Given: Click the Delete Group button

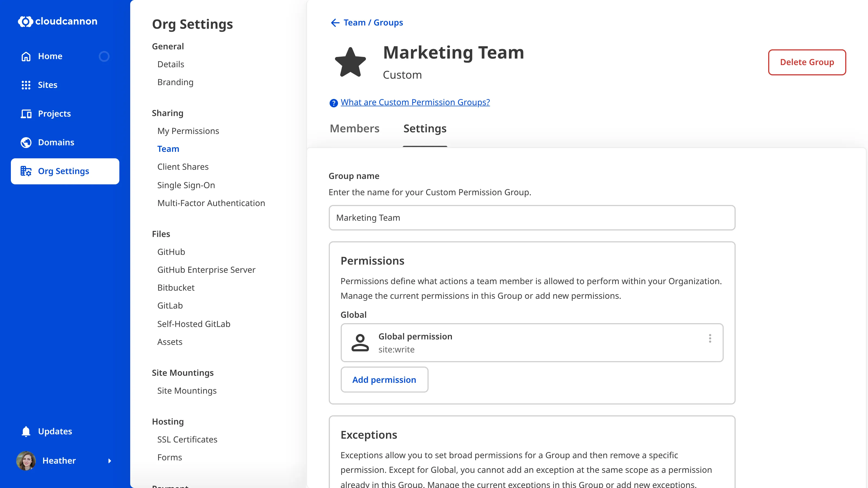Looking at the screenshot, I should (x=807, y=62).
